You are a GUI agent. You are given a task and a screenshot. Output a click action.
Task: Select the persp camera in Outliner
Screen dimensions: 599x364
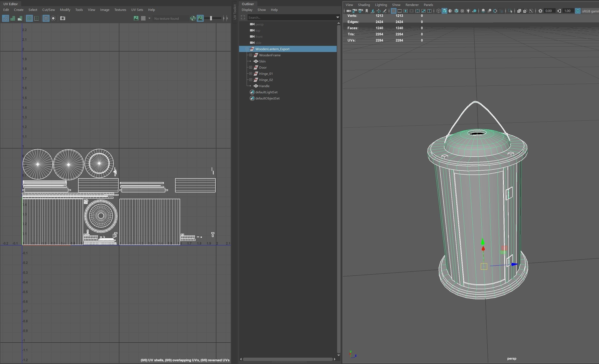(259, 24)
